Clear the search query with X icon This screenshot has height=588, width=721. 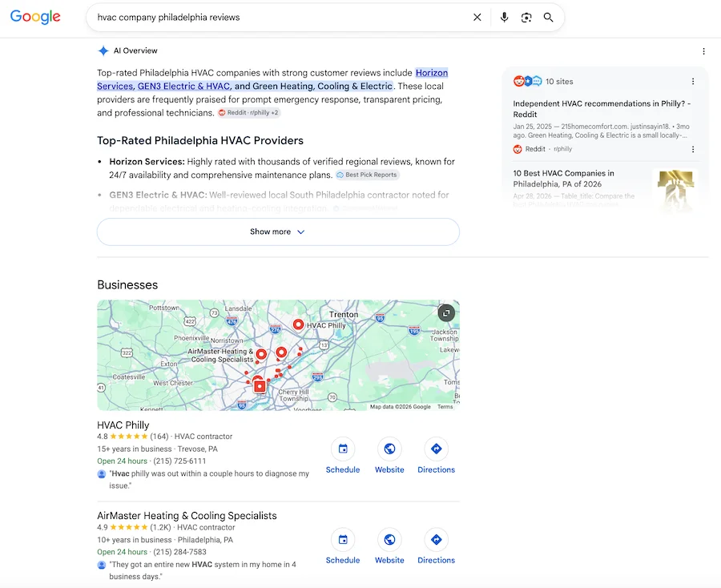[477, 18]
